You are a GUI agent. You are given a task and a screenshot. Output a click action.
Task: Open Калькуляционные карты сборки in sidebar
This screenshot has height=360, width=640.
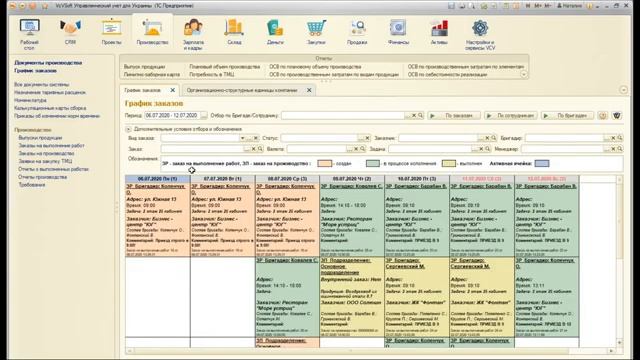pyautogui.click(x=50, y=108)
